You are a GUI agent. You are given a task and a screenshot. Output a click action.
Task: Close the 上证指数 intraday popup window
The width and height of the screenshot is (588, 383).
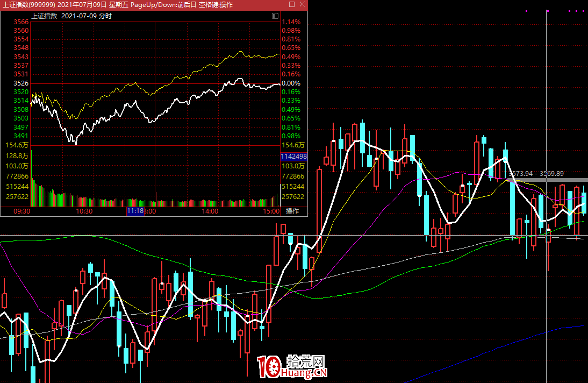point(302,4)
